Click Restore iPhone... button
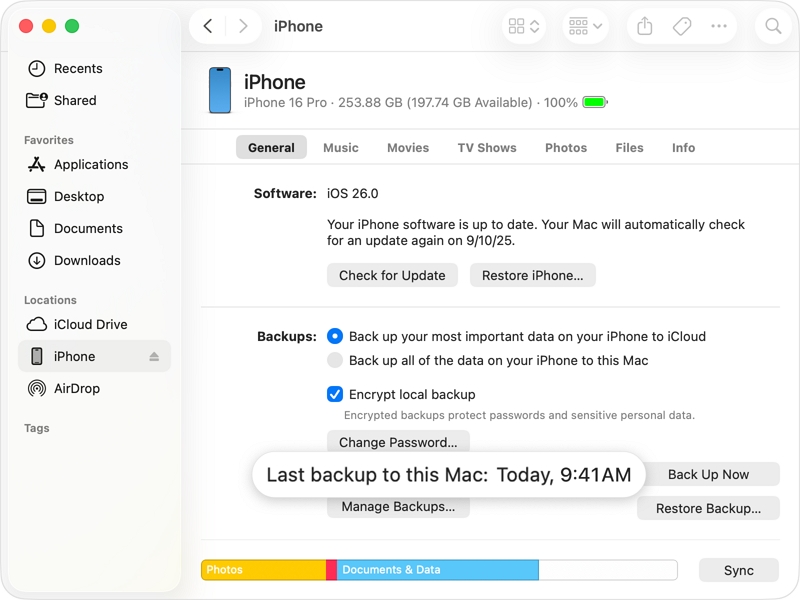 click(532, 276)
